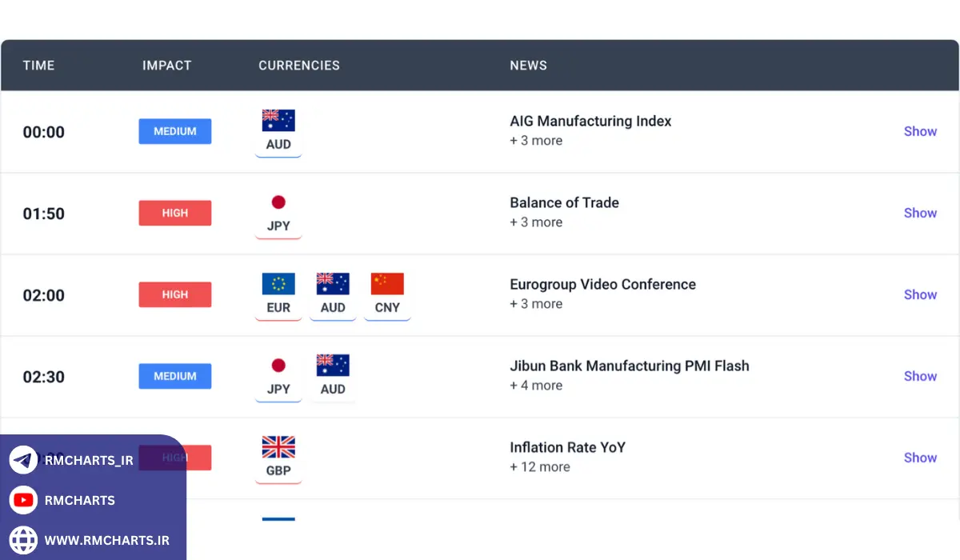
Task: Click the EUR flag icon
Action: 278,284
